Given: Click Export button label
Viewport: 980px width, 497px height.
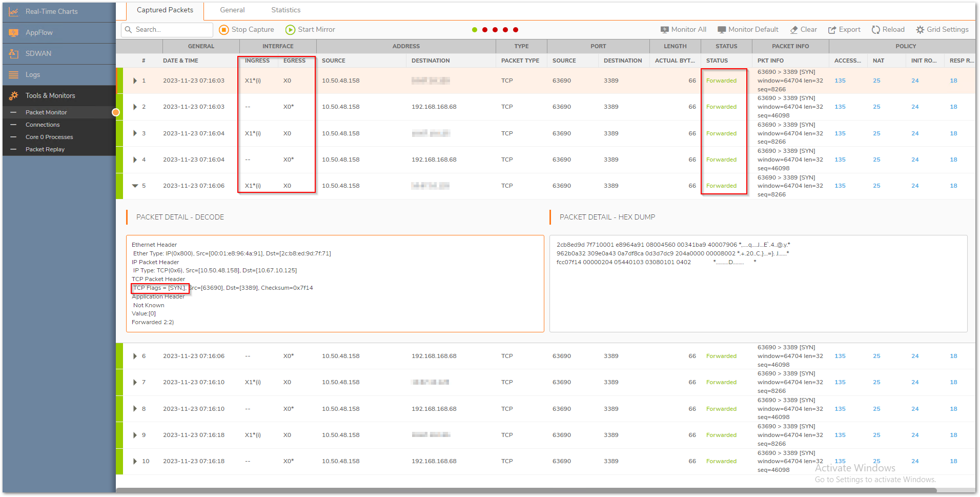Looking at the screenshot, I should pyautogui.click(x=849, y=30).
